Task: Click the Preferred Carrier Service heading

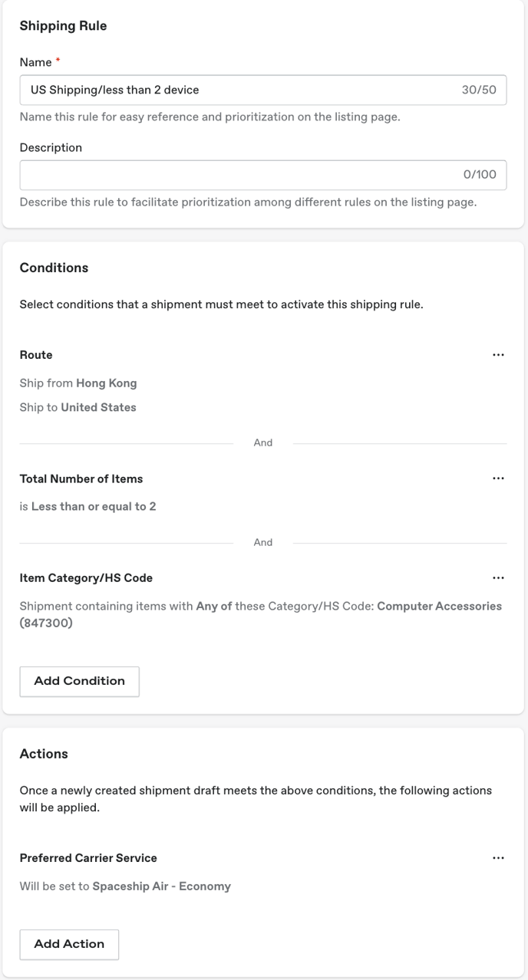Action: click(x=88, y=858)
